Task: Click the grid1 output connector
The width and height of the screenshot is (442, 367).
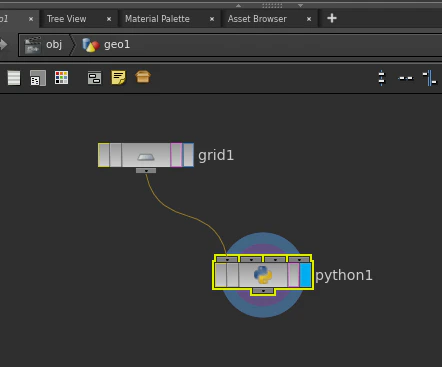Action: [x=146, y=171]
